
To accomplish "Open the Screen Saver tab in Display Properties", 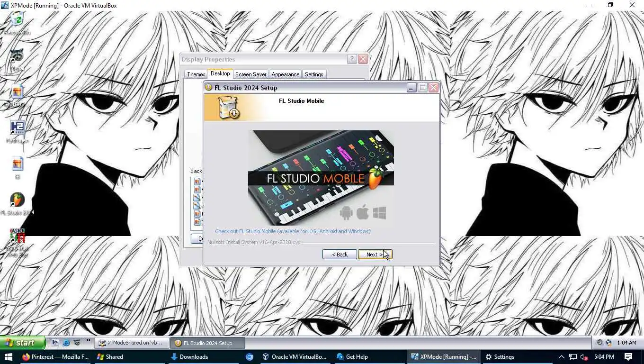I will [x=250, y=74].
